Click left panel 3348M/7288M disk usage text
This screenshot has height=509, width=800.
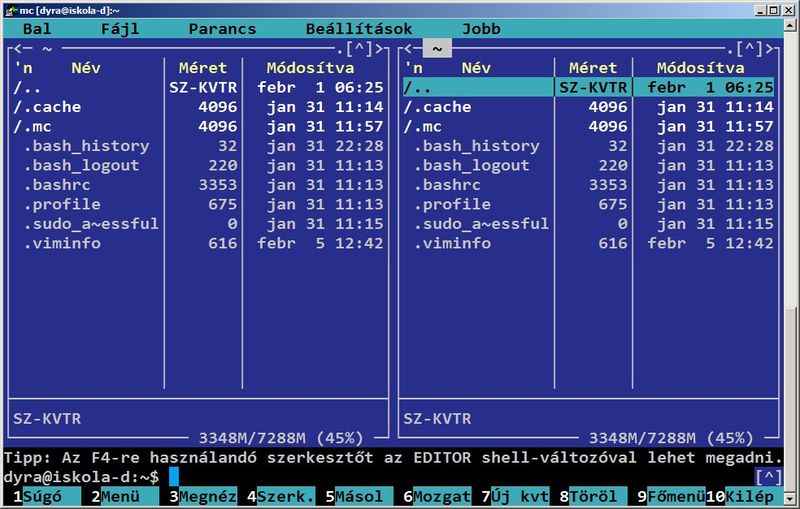pos(281,438)
